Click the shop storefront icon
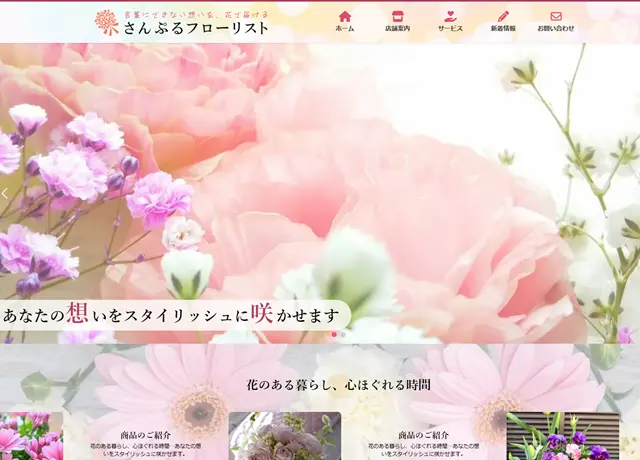The height and width of the screenshot is (460, 640). [398, 16]
